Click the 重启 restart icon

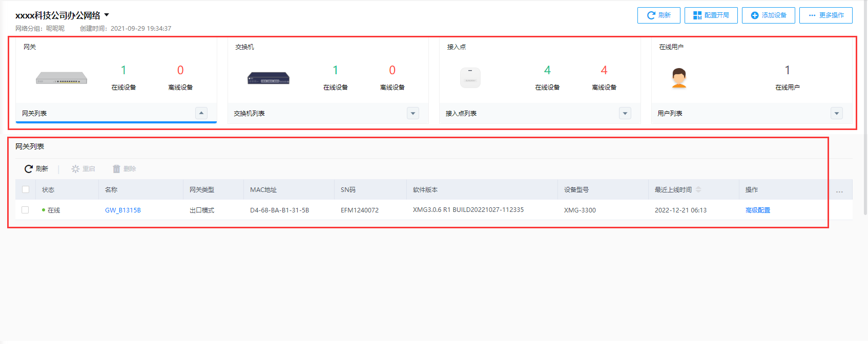[75, 169]
